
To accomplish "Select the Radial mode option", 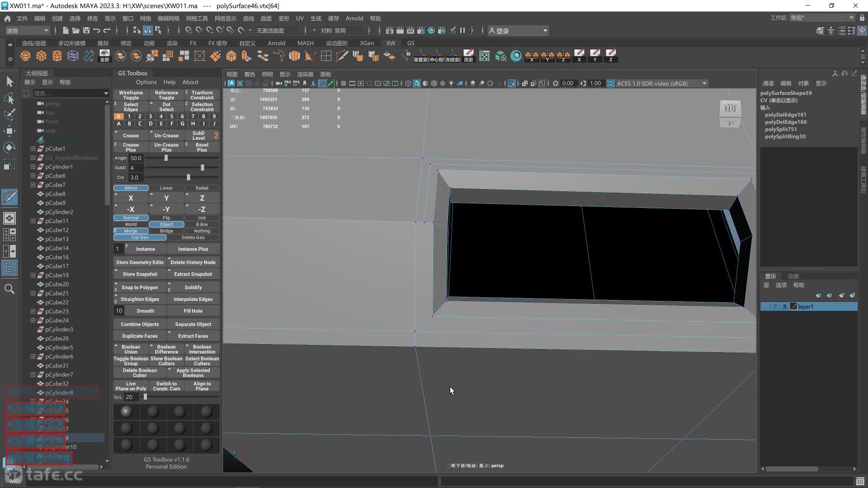I will tap(202, 188).
